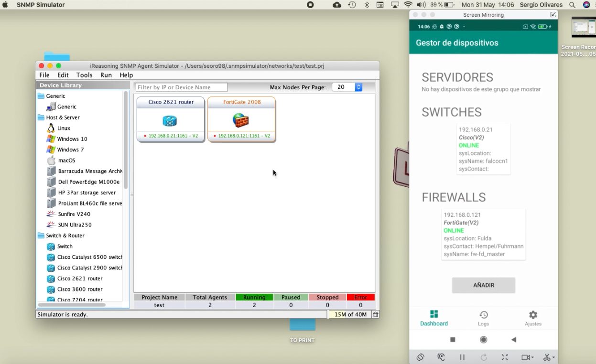Click the device library vertical scrollbar
The height and width of the screenshot is (364, 596).
point(126,140)
